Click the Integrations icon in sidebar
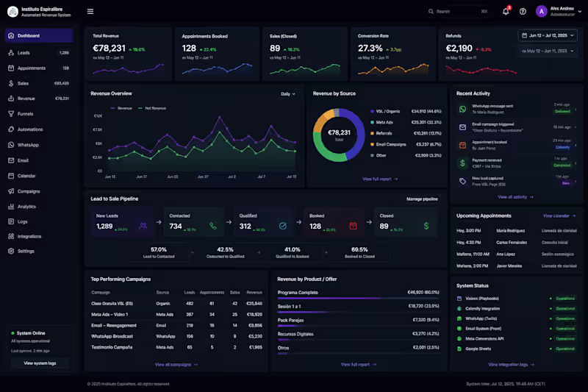The image size is (588, 392). [x=11, y=236]
